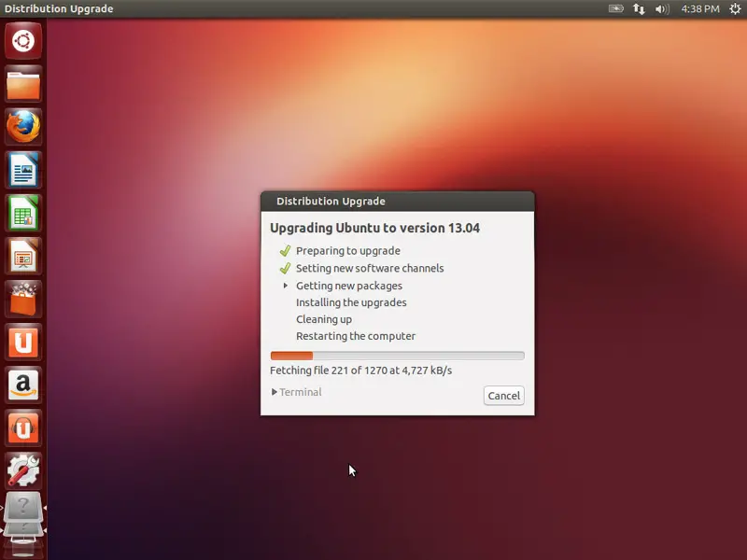Click the Distribution Upgrade dialog title bar
Screen dimensions: 747x560
(398, 201)
